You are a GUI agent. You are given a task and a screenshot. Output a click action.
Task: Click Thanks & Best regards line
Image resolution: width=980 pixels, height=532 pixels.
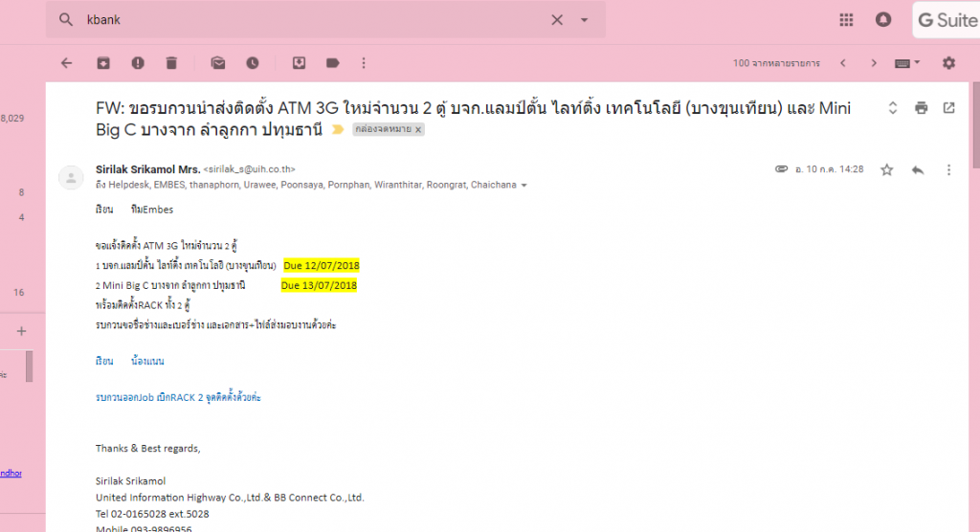pyautogui.click(x=148, y=448)
